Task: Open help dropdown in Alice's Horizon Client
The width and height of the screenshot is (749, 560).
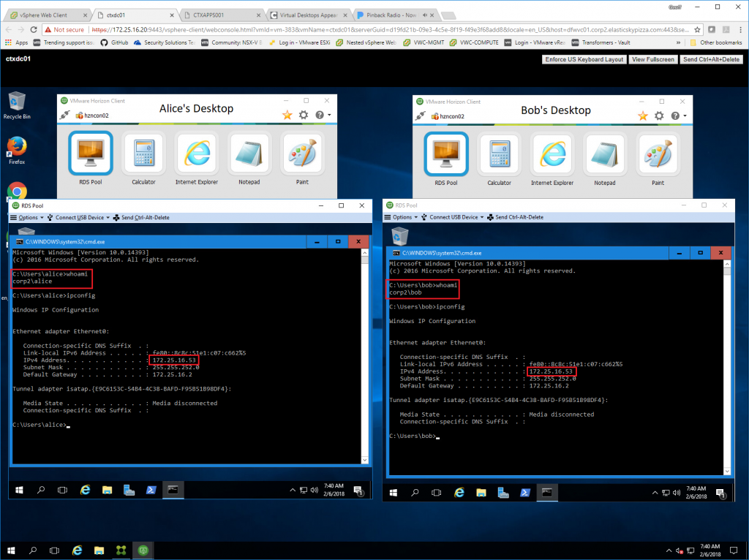Action: 323,116
